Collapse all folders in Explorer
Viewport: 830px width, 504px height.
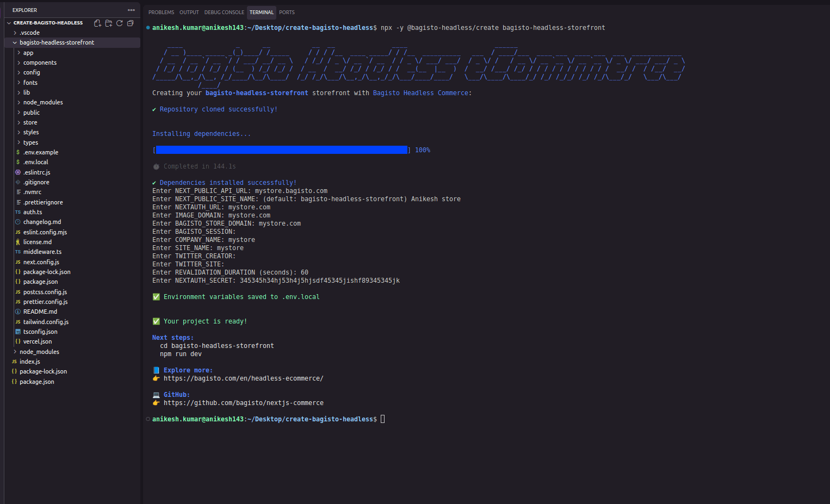coord(131,23)
